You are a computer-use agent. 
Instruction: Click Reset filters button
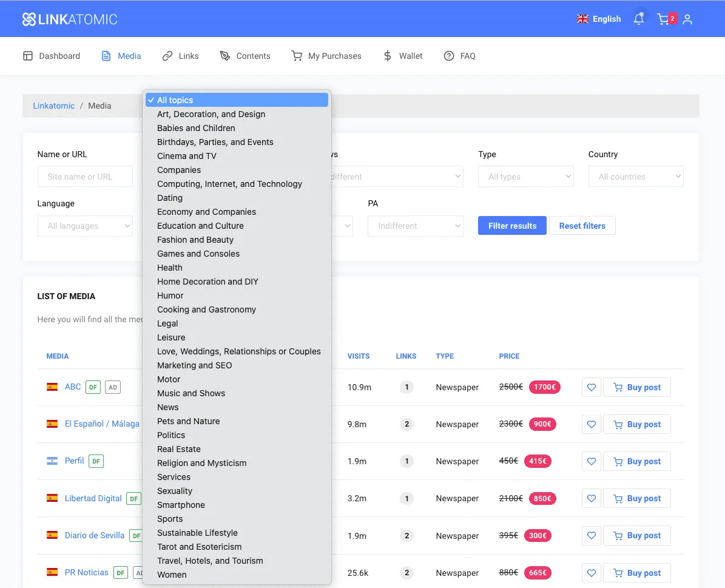(x=582, y=226)
